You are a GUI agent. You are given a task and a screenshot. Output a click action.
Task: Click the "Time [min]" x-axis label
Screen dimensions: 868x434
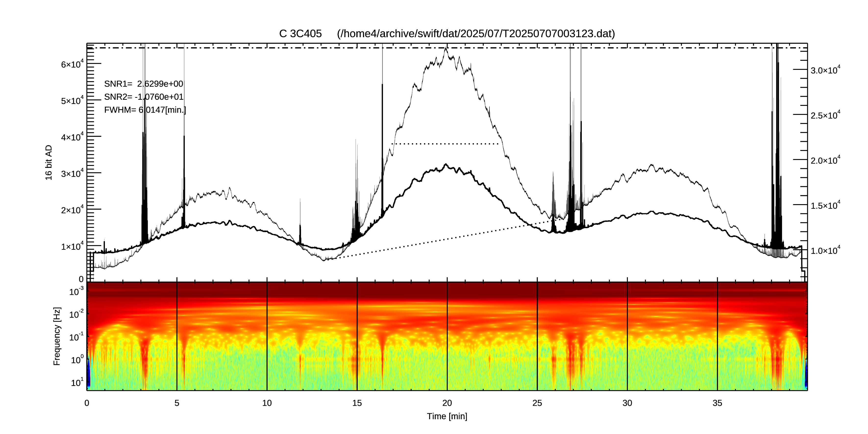(x=447, y=416)
